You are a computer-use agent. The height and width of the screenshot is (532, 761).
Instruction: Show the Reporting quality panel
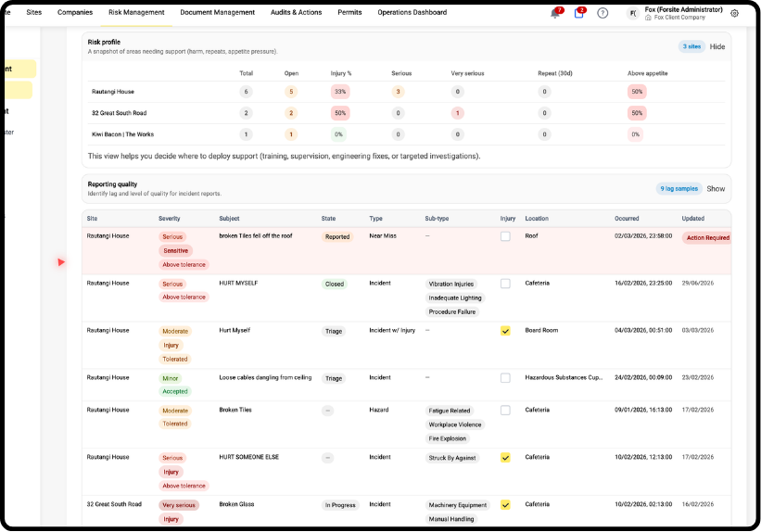tap(716, 189)
